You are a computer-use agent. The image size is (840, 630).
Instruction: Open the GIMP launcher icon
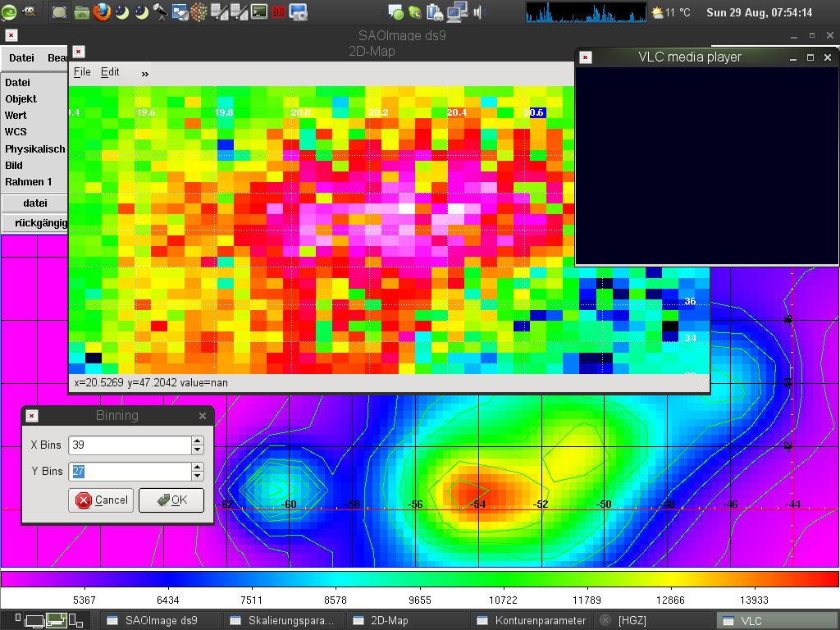(29, 11)
